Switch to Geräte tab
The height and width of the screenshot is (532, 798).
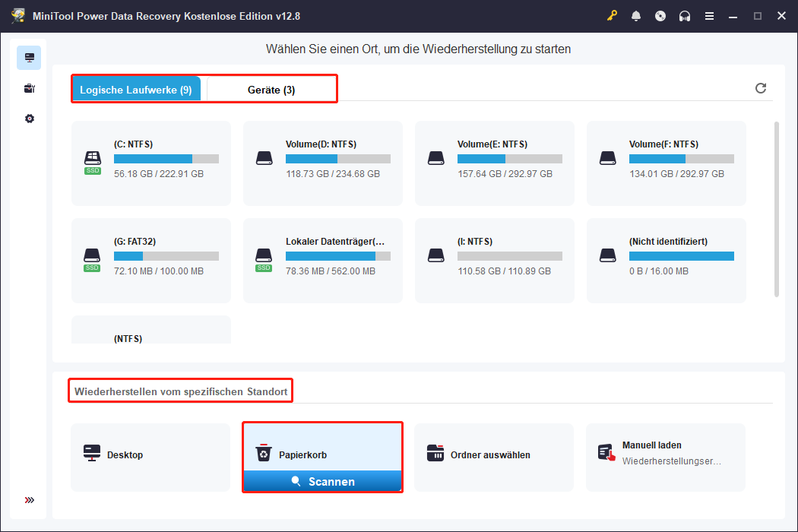click(271, 89)
